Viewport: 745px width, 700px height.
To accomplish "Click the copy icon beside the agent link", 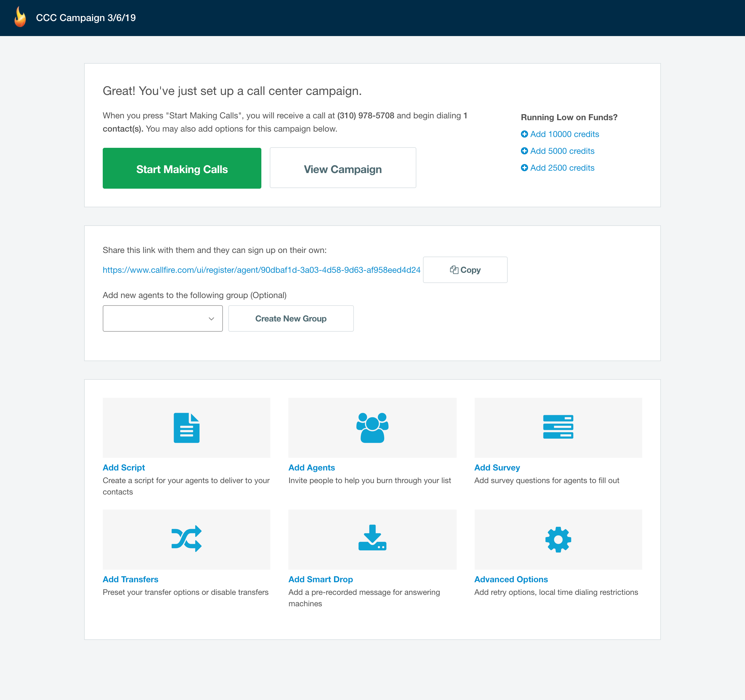I will click(x=454, y=269).
